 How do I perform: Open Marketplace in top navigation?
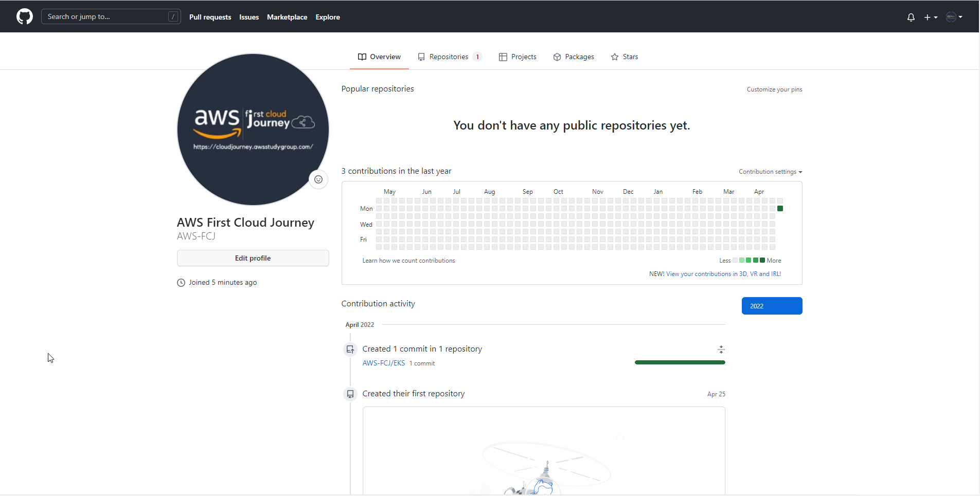pos(287,17)
